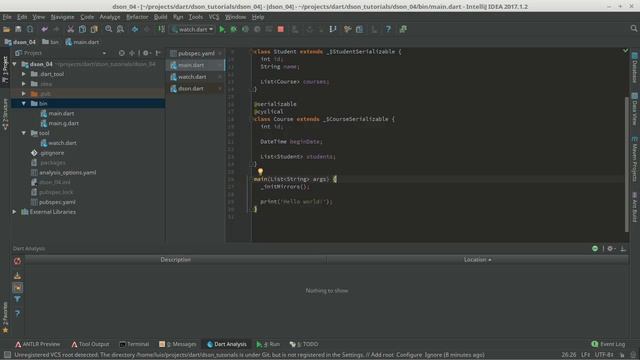Restart Dart Analysis Server red icon
Viewport: 640px width, 360px height.
click(x=17, y=261)
